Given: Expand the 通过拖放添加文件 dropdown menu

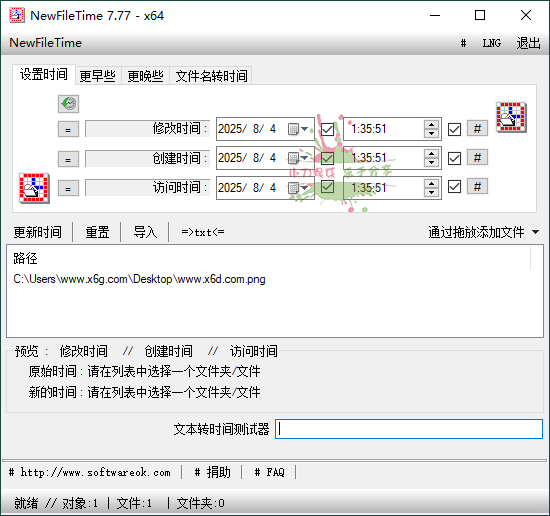Looking at the screenshot, I should 535,232.
